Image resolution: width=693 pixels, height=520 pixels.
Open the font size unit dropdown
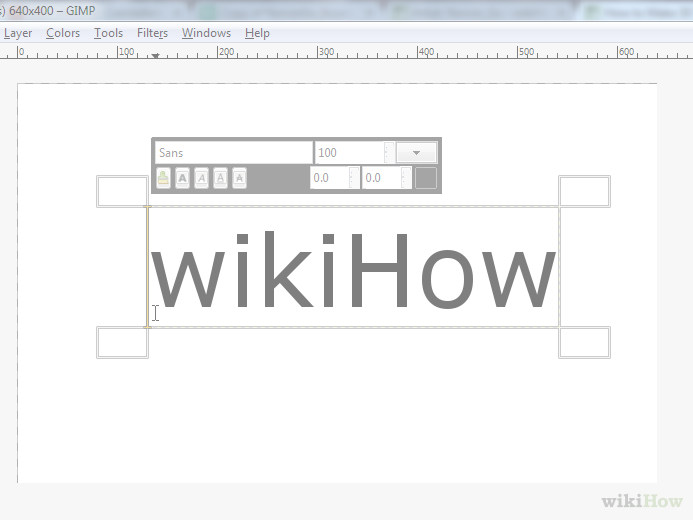(x=416, y=153)
